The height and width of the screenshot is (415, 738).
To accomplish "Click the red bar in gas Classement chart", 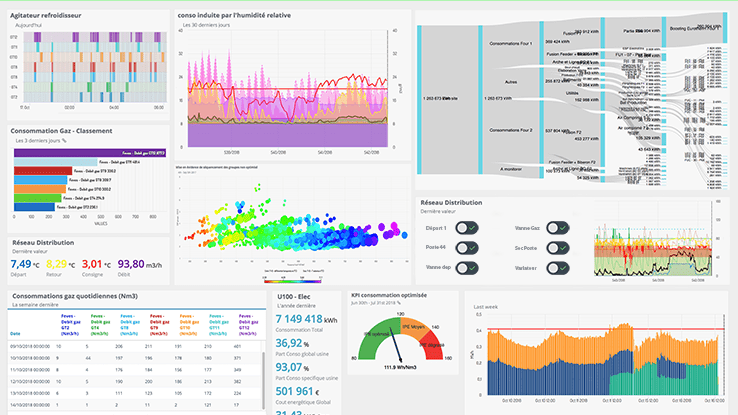I will point(43,171).
